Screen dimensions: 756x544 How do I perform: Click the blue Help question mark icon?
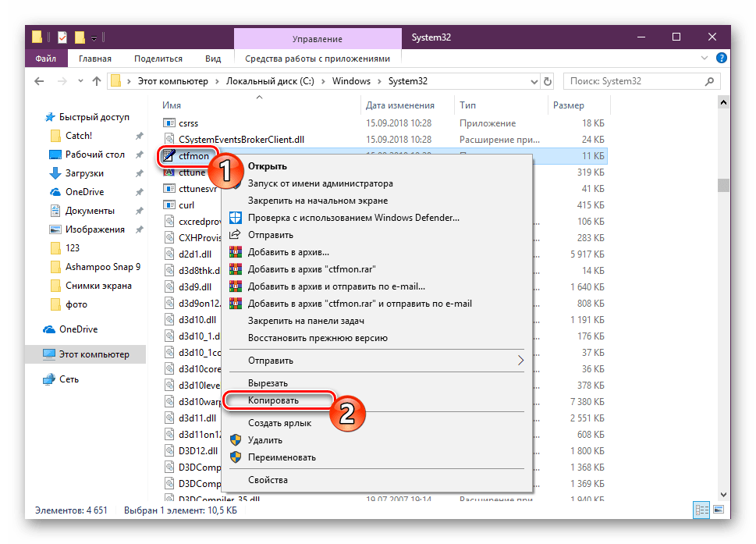(x=722, y=59)
